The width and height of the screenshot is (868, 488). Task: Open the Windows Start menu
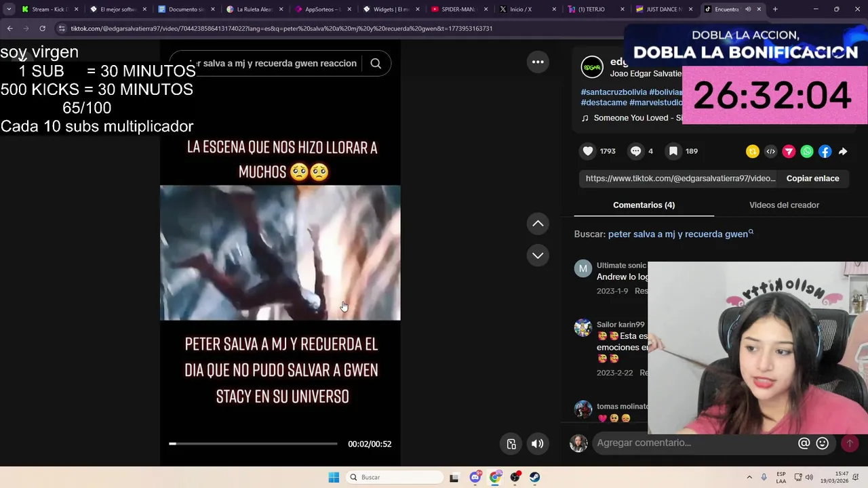click(x=334, y=477)
